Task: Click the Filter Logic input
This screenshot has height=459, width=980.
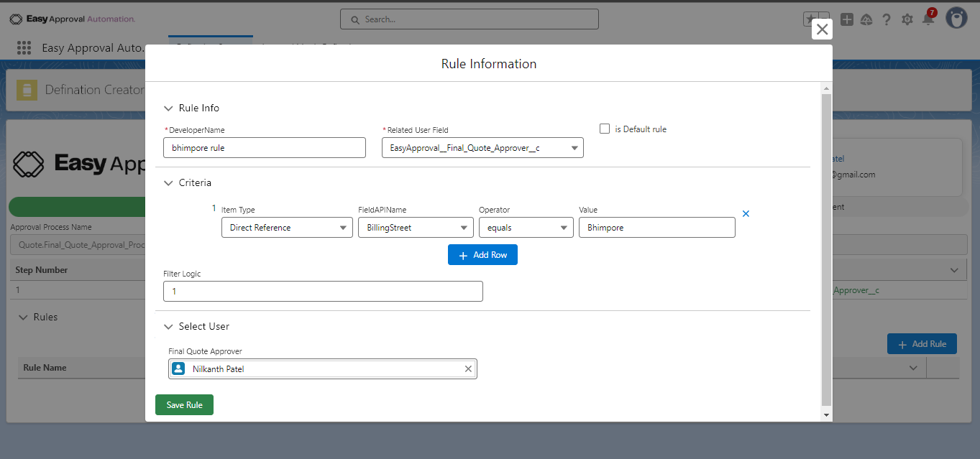Action: (323, 292)
